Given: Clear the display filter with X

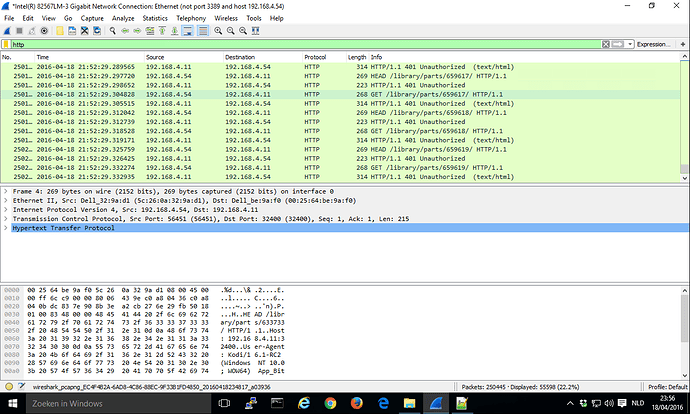Looking at the screenshot, I should [x=606, y=44].
